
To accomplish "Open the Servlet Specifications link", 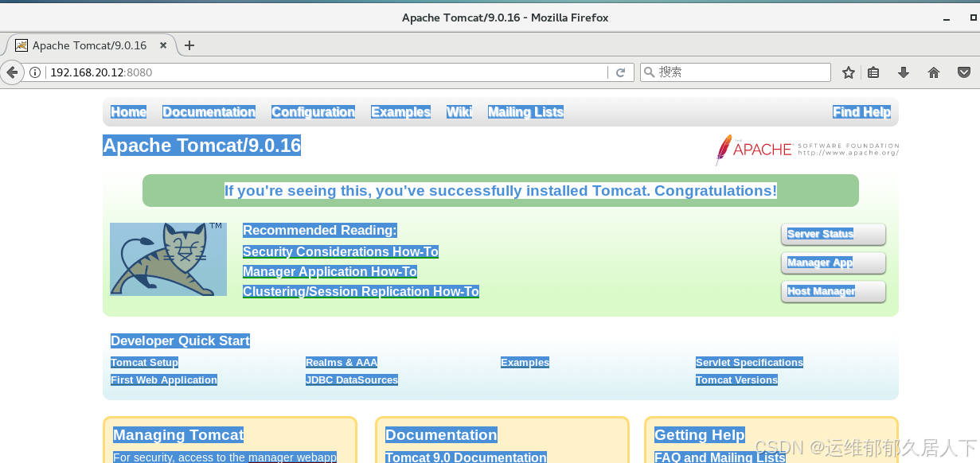I will pyautogui.click(x=749, y=363).
